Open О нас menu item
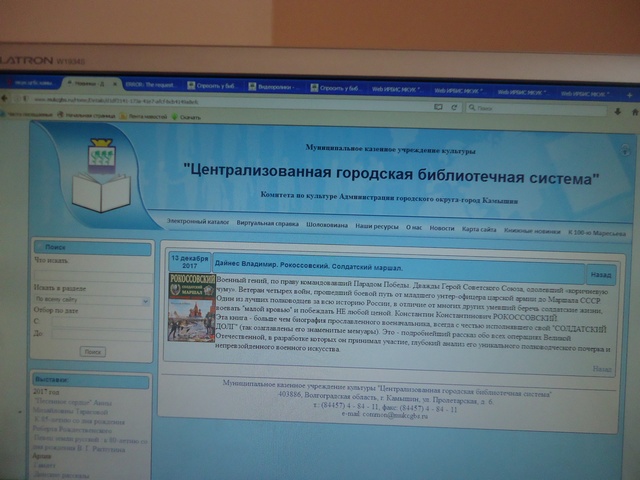This screenshot has width=640, height=480. (413, 227)
